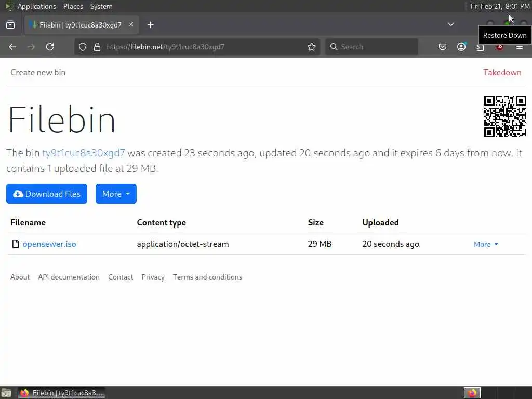Viewport: 532px width, 399px height.
Task: Open the ty9t1cuc8a30xgd7 bin link
Action: coord(84,153)
